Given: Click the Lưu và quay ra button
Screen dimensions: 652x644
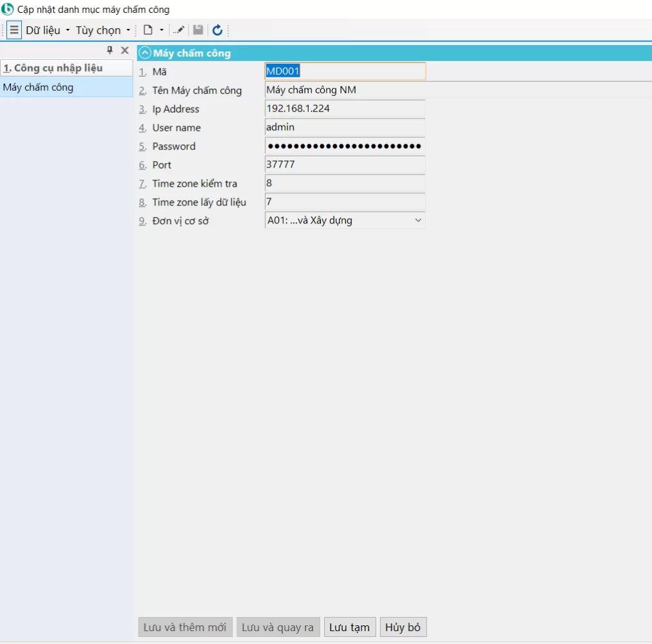Looking at the screenshot, I should [x=278, y=627].
